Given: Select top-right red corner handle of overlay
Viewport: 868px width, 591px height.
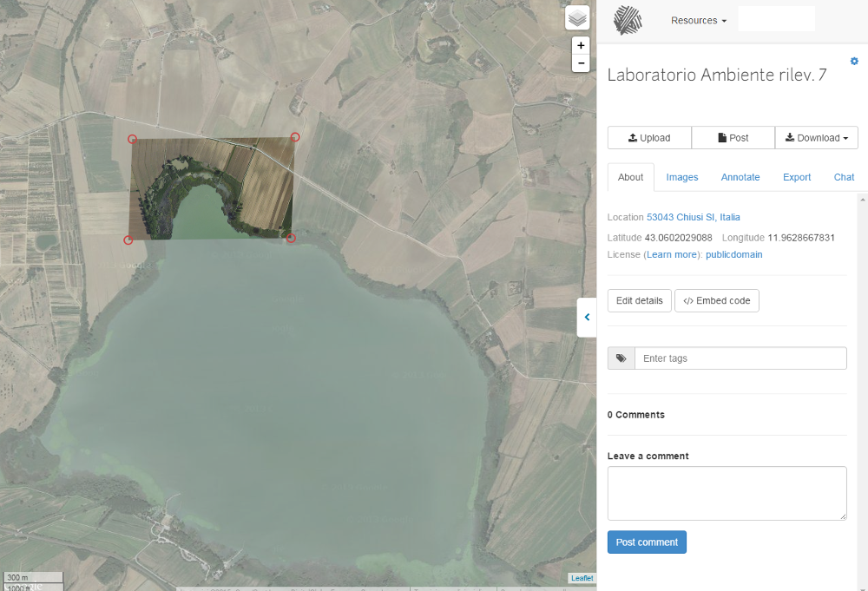Looking at the screenshot, I should pos(295,136).
